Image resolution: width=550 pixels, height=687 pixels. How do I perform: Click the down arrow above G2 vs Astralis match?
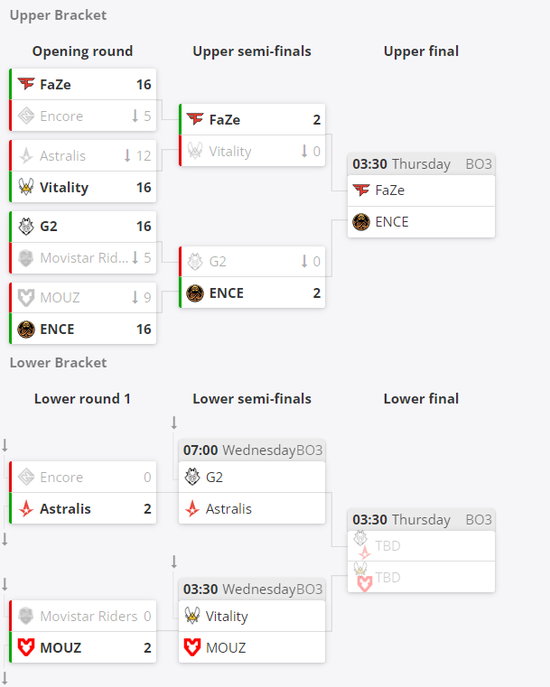click(x=174, y=423)
